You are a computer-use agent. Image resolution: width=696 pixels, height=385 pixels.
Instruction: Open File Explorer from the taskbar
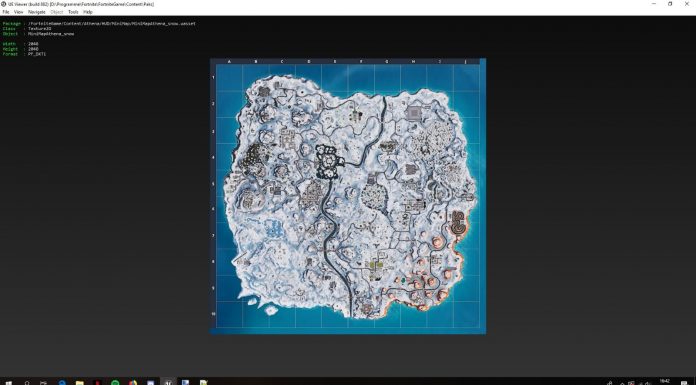(79, 382)
